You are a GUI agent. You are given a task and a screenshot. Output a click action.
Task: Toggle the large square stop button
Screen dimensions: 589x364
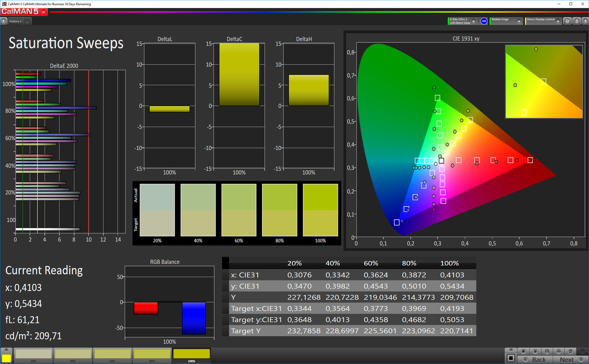[x=511, y=358]
